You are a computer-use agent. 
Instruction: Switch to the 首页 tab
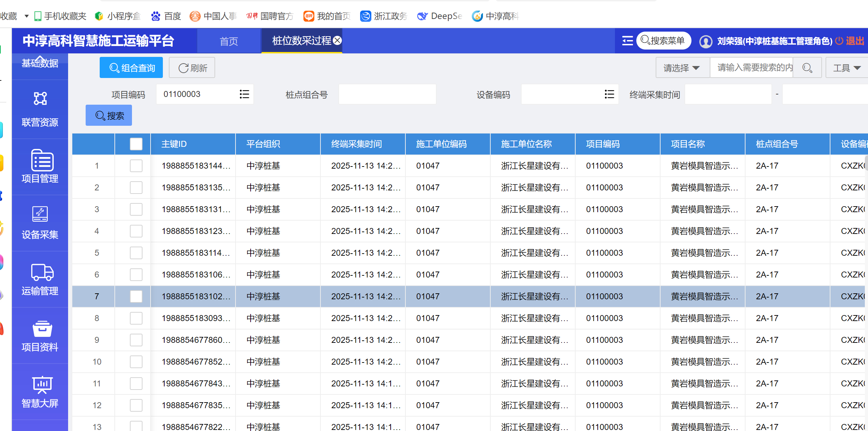click(228, 41)
